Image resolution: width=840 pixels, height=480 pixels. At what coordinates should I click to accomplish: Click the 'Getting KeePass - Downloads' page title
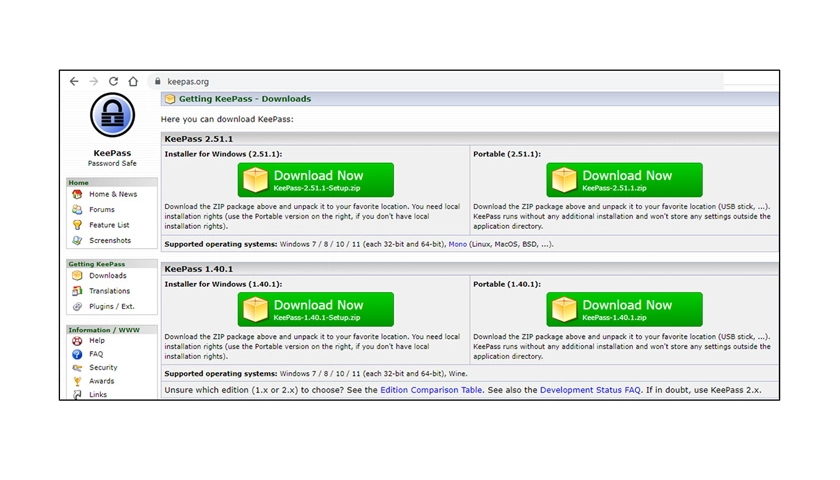click(245, 99)
